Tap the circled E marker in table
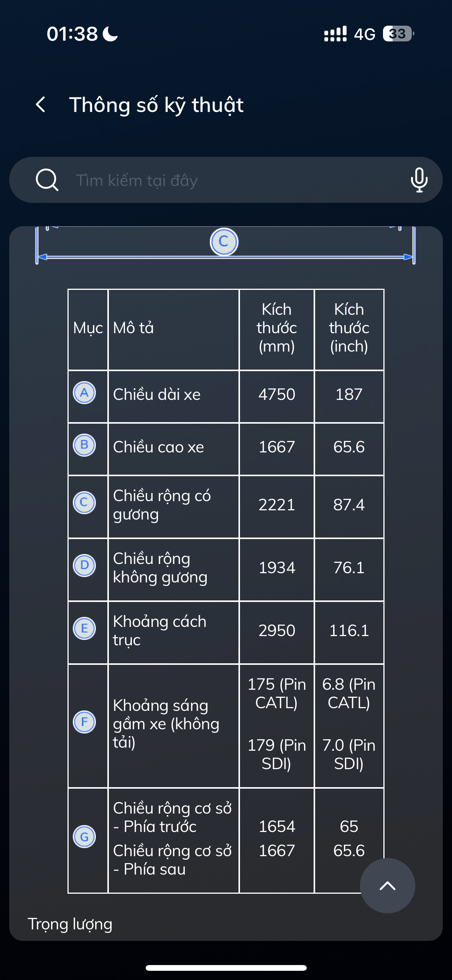The height and width of the screenshot is (980, 452). [x=84, y=628]
